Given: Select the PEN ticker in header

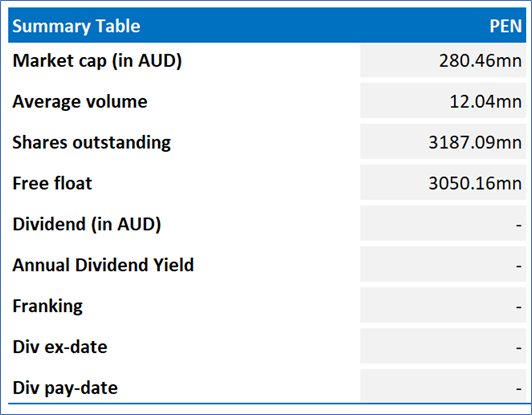Looking at the screenshot, I should [506, 26].
